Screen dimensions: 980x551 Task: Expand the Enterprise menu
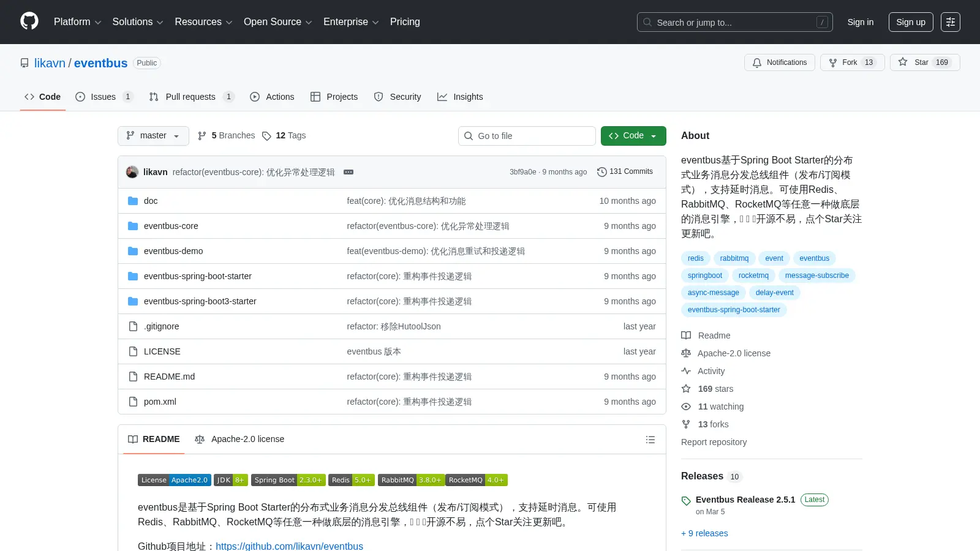click(351, 22)
